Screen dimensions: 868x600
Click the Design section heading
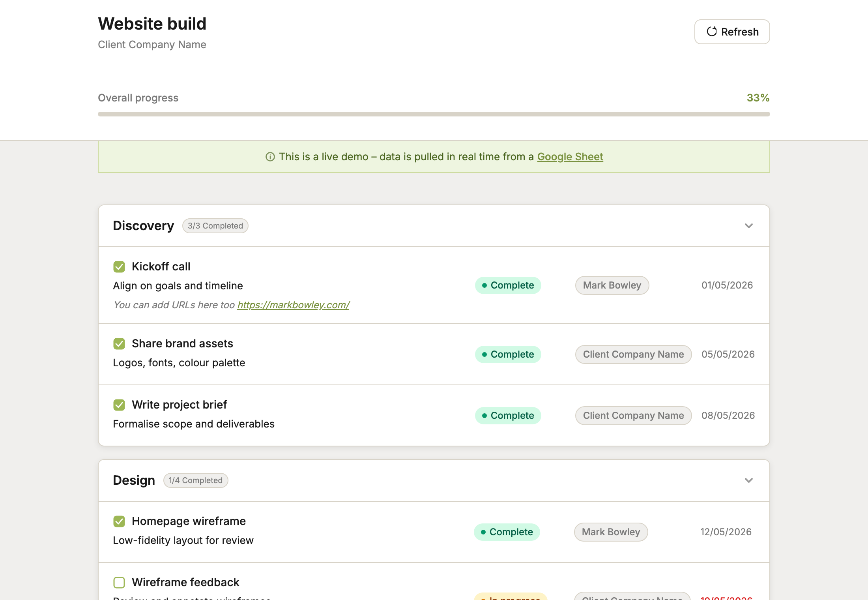point(134,480)
